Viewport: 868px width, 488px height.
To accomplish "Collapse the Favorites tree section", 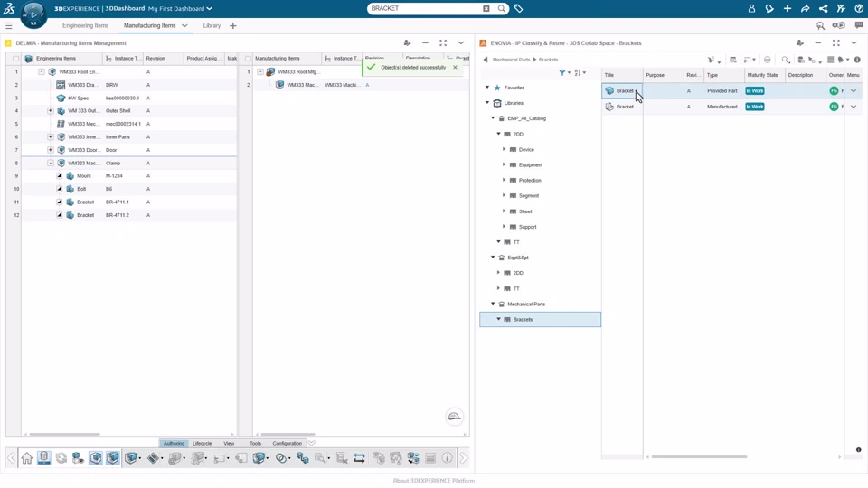I will point(487,88).
